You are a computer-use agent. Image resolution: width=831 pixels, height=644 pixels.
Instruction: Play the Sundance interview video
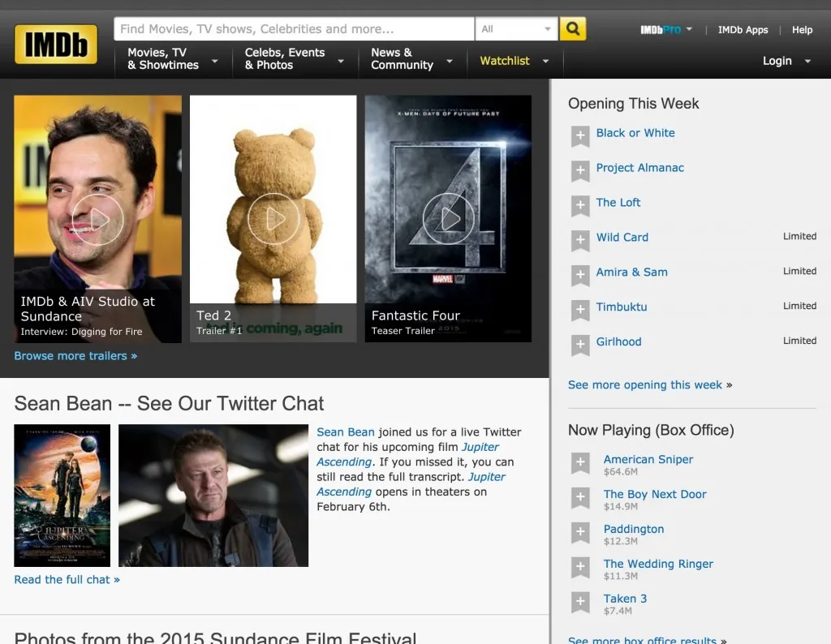tap(97, 219)
